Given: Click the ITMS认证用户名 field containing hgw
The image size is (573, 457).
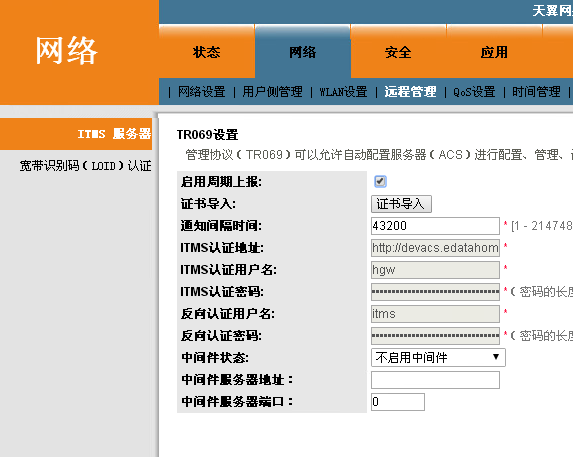Looking at the screenshot, I should pyautogui.click(x=435, y=270).
